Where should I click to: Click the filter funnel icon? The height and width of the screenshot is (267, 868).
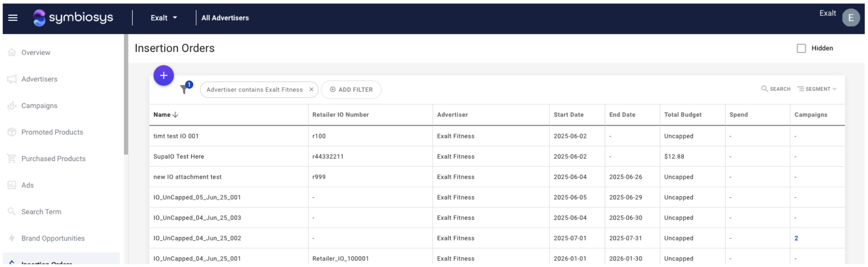tap(184, 89)
